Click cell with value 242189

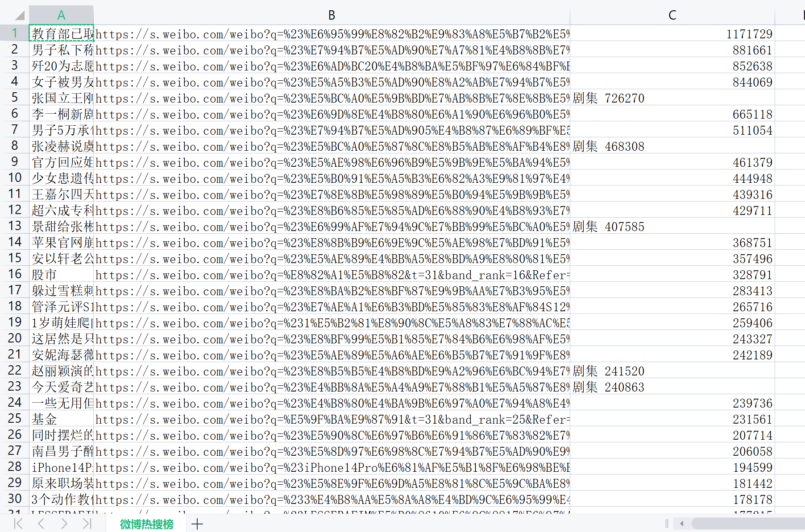coord(672,355)
